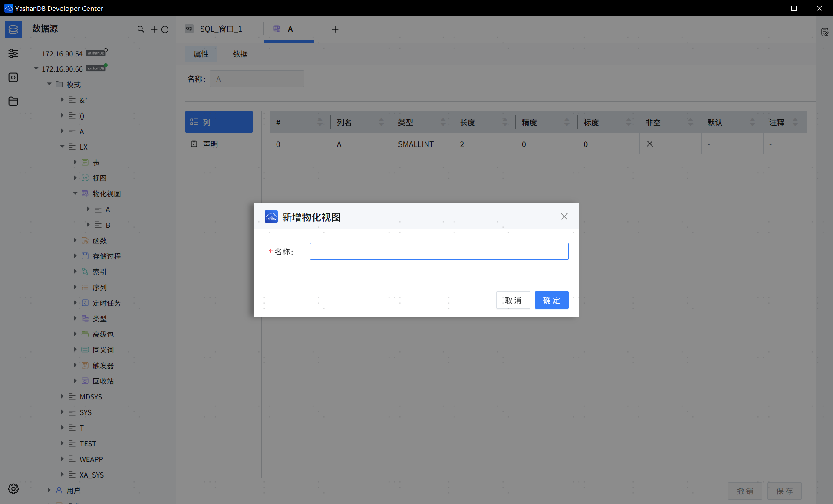
Task: Open the code snippet sidebar icon
Action: [13, 77]
